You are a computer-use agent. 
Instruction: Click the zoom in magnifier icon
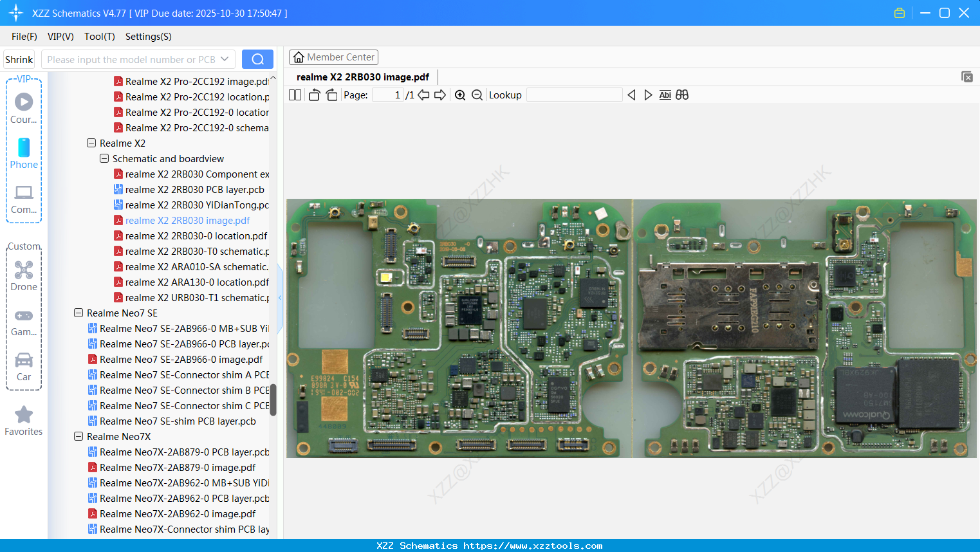coord(460,95)
